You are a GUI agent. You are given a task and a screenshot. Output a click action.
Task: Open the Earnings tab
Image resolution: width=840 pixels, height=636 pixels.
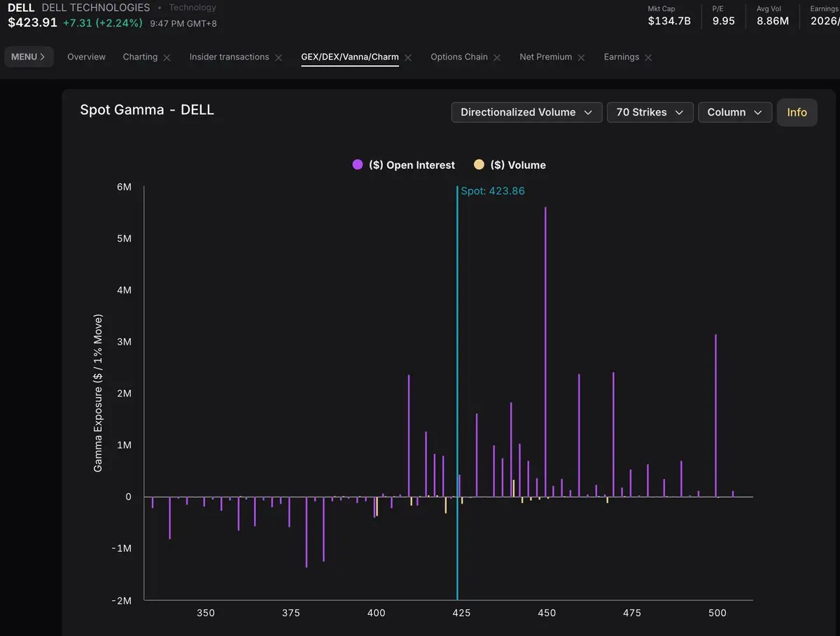(622, 57)
